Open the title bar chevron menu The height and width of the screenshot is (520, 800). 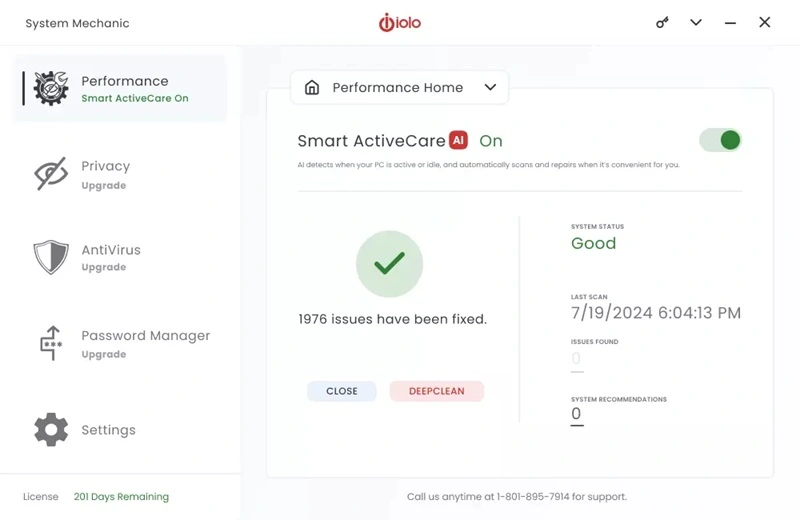pos(696,22)
